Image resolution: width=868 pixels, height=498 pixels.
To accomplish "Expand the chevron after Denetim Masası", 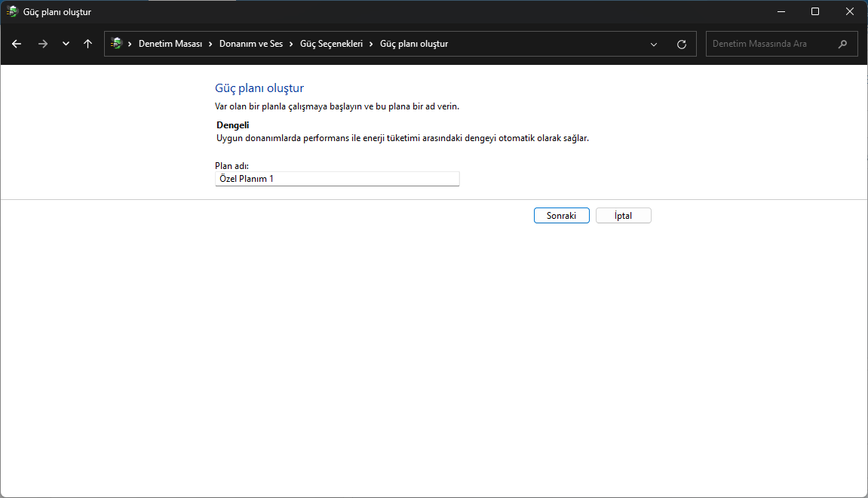I will coord(210,44).
